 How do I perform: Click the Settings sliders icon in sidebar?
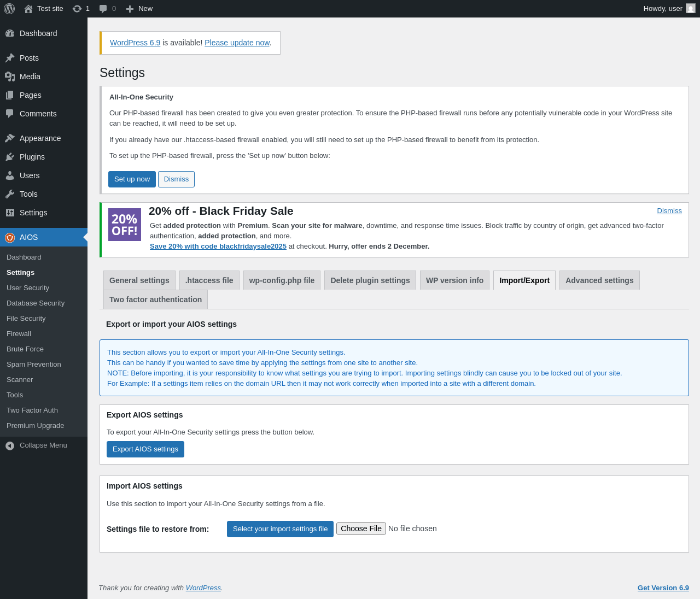tap(10, 213)
